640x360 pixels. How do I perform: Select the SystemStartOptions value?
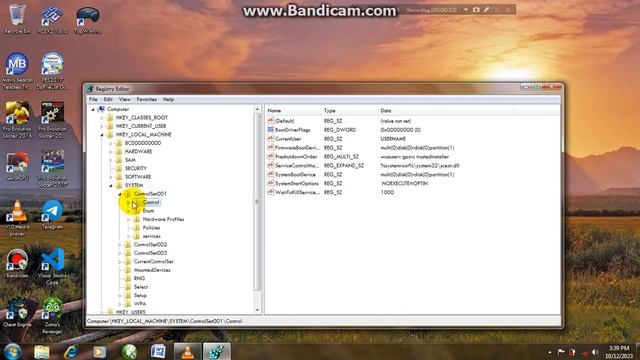(297, 183)
